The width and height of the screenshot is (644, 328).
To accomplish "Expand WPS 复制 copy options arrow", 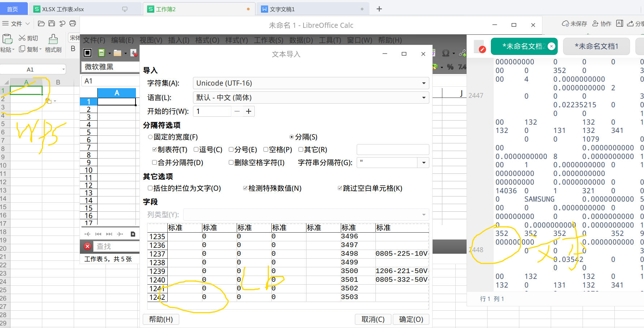I will pyautogui.click(x=40, y=49).
